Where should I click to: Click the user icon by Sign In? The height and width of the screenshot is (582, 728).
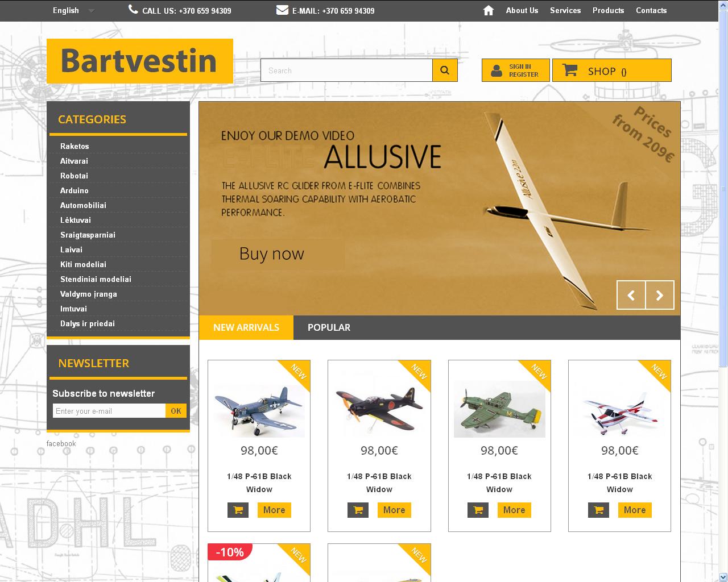click(x=497, y=70)
